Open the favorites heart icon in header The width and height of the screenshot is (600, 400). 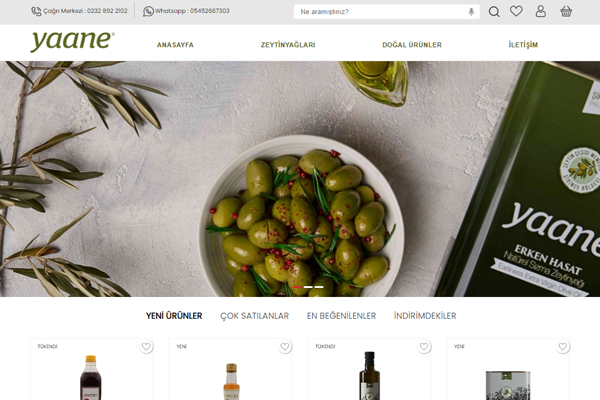tap(516, 11)
